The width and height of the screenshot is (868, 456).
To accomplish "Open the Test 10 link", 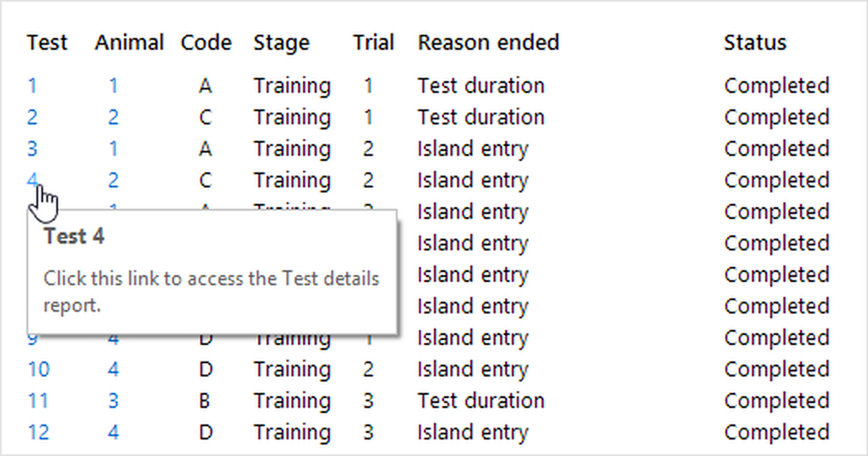I will pyautogui.click(x=38, y=370).
